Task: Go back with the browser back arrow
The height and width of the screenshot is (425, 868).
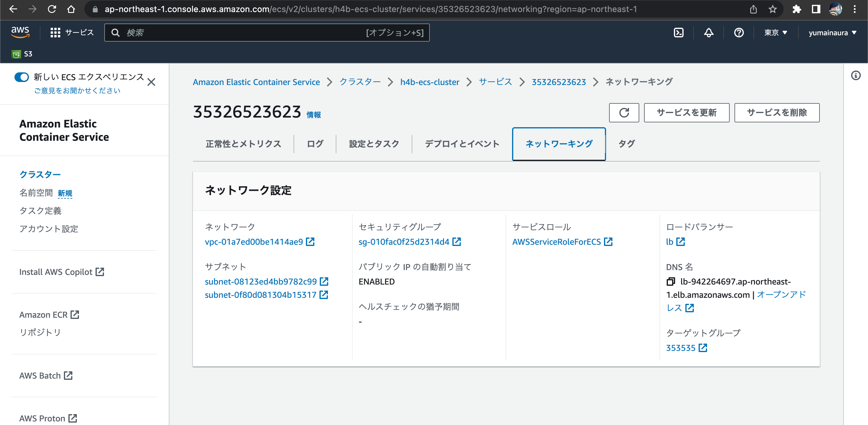Action: tap(13, 9)
